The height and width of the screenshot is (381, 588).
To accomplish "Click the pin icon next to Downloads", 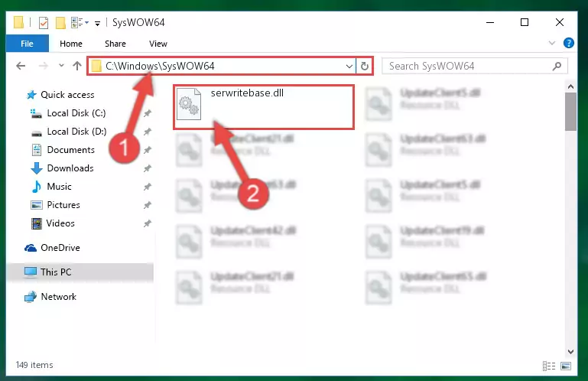I will 148,168.
